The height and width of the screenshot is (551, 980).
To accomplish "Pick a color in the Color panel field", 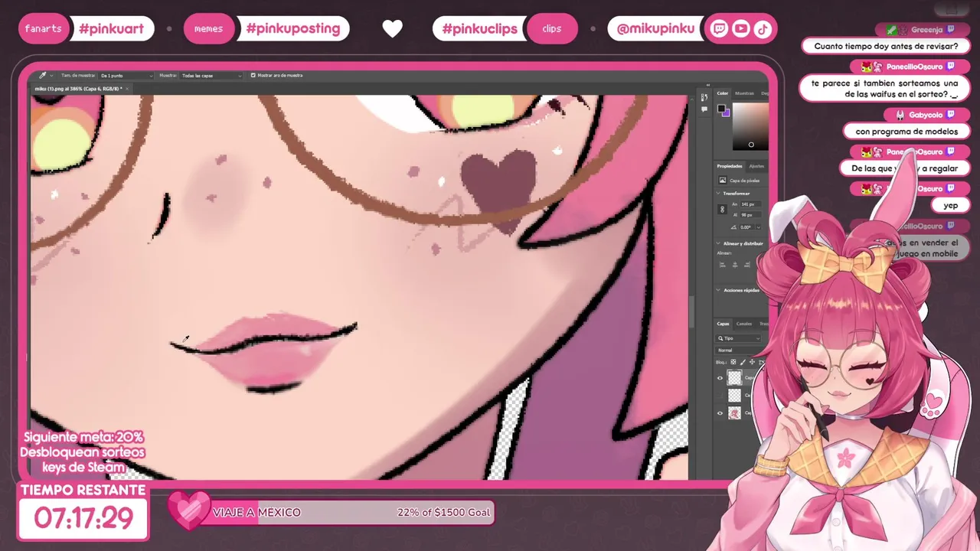I will (751, 126).
